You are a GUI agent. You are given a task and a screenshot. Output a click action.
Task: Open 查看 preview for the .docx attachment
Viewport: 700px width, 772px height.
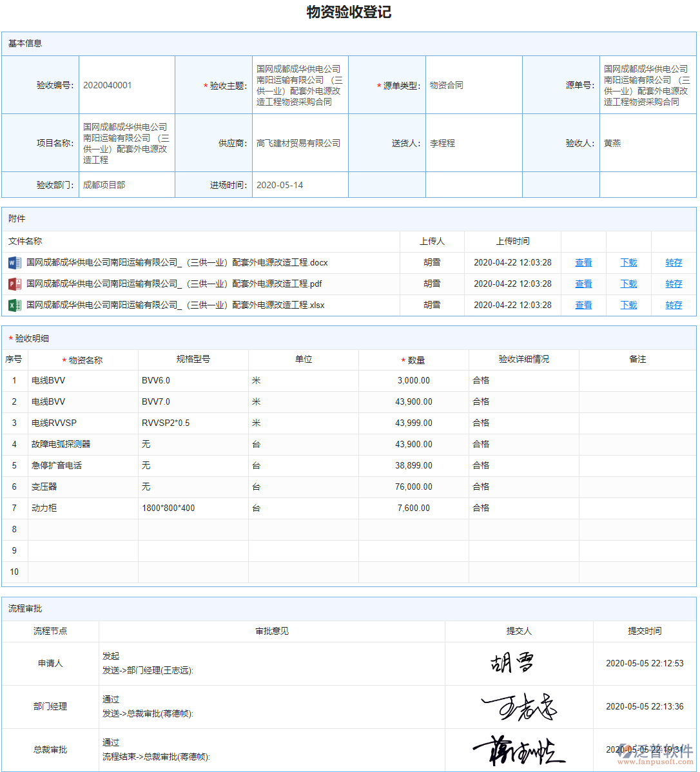tap(583, 262)
